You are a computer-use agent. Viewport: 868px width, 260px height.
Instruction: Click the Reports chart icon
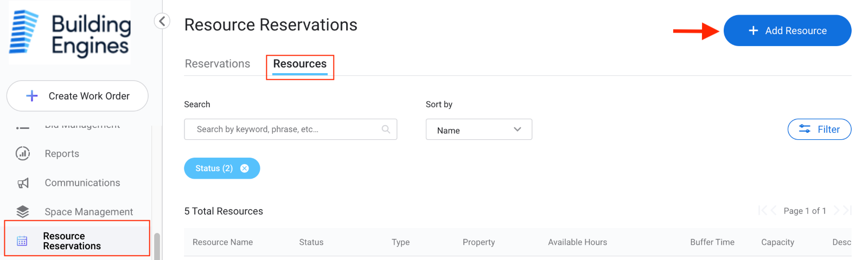[23, 154]
